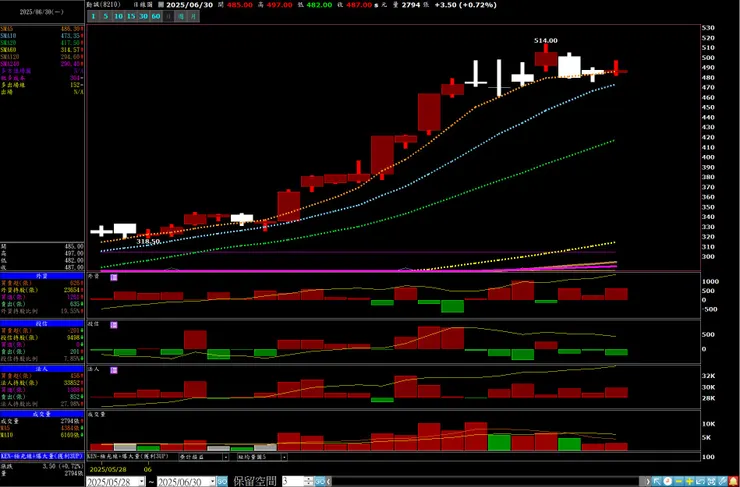Click the +3.50 (+0.72%) change value
The height and width of the screenshot is (487, 740).
pos(465,5)
